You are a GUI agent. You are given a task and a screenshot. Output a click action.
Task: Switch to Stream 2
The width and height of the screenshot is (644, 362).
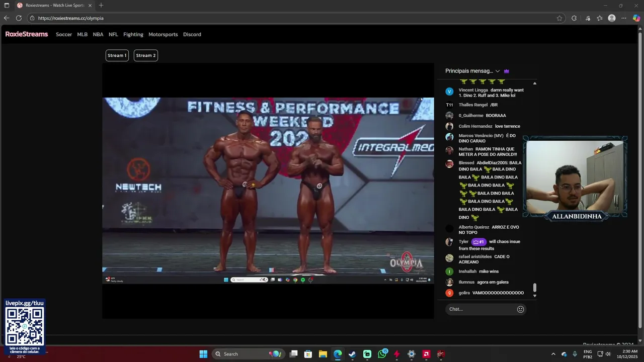tap(146, 55)
